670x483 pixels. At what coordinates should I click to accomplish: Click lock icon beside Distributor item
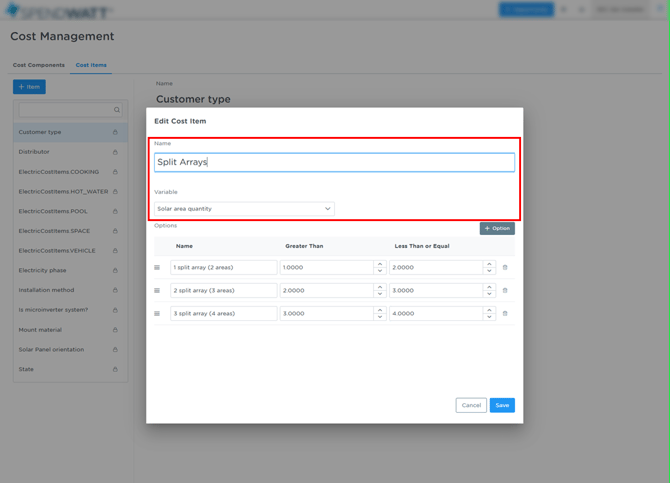(115, 152)
